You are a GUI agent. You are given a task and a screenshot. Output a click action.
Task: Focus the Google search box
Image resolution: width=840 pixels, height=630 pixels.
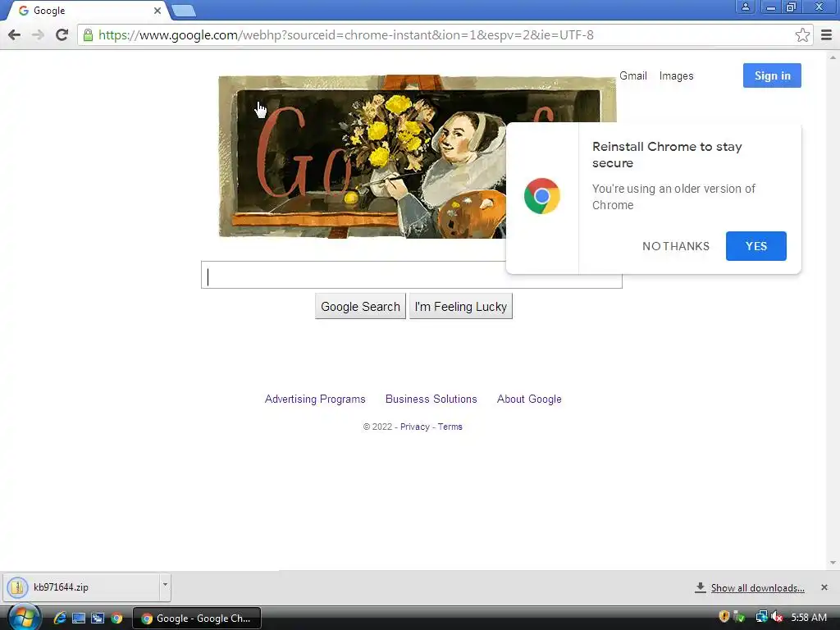tap(354, 275)
